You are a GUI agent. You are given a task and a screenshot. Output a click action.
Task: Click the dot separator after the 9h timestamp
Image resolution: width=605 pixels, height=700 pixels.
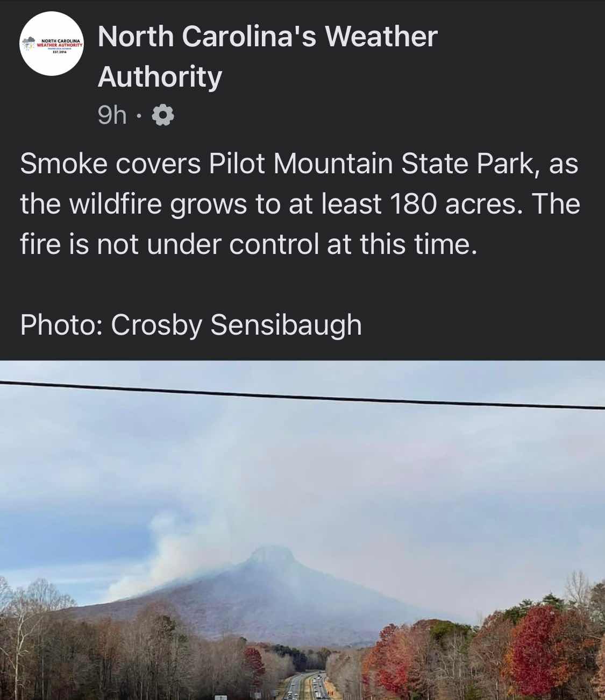(x=139, y=116)
